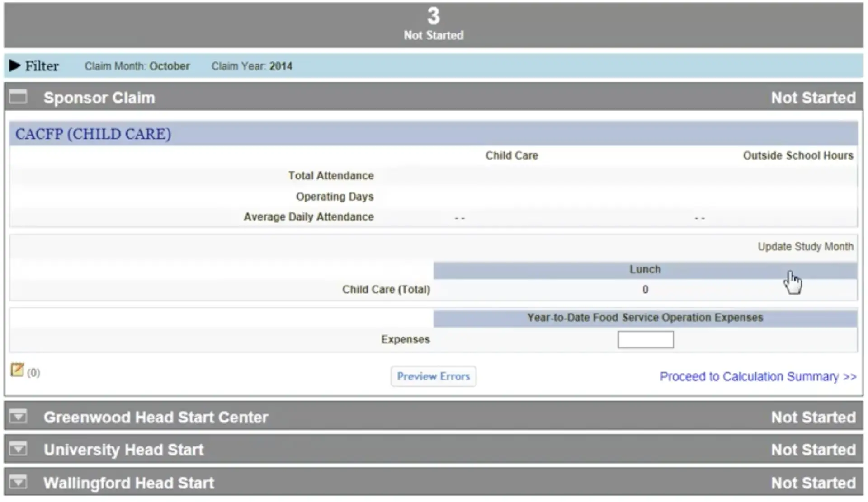Expand University Head Start section
This screenshot has width=868, height=502.
point(18,449)
